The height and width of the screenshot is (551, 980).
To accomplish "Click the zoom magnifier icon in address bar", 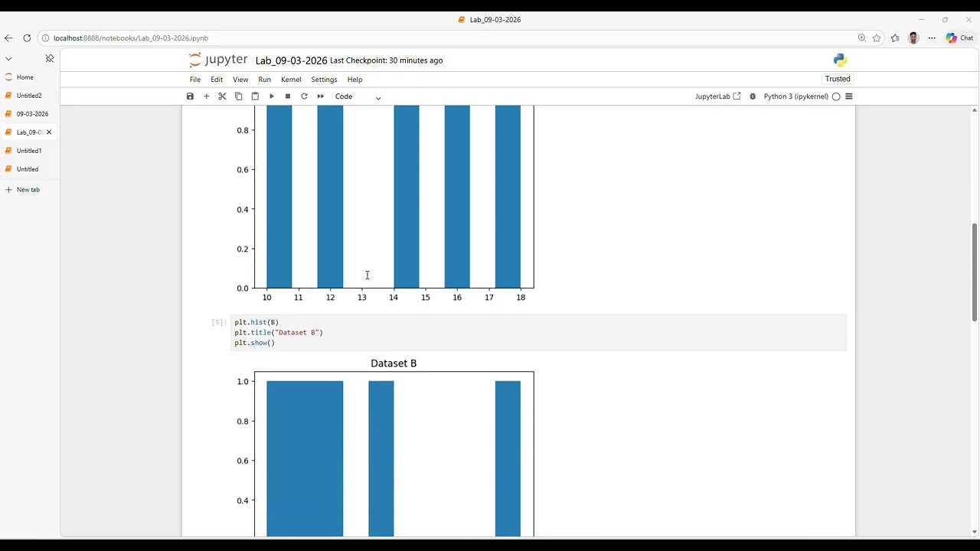I will tap(862, 38).
